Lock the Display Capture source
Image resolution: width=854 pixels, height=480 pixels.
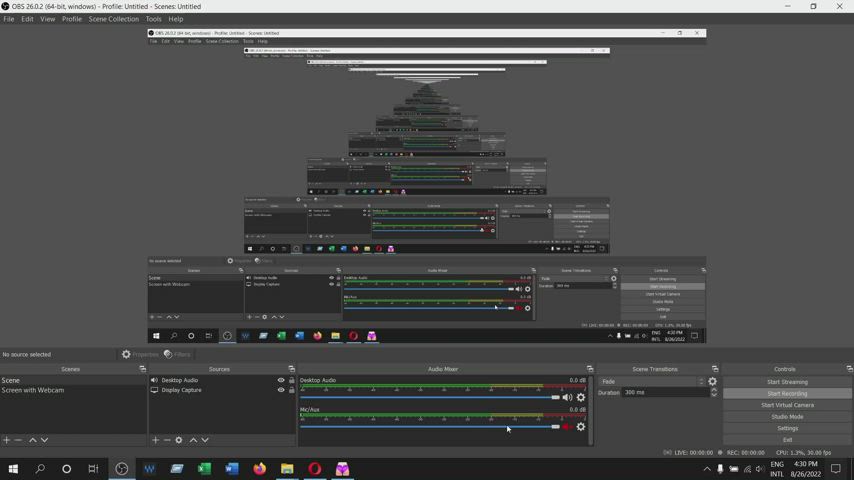pos(291,390)
